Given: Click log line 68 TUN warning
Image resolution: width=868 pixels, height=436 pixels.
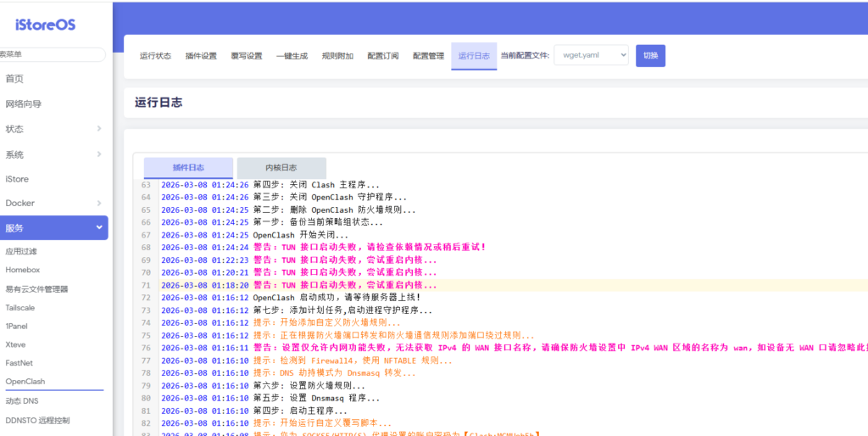Looking at the screenshot, I should point(369,247).
